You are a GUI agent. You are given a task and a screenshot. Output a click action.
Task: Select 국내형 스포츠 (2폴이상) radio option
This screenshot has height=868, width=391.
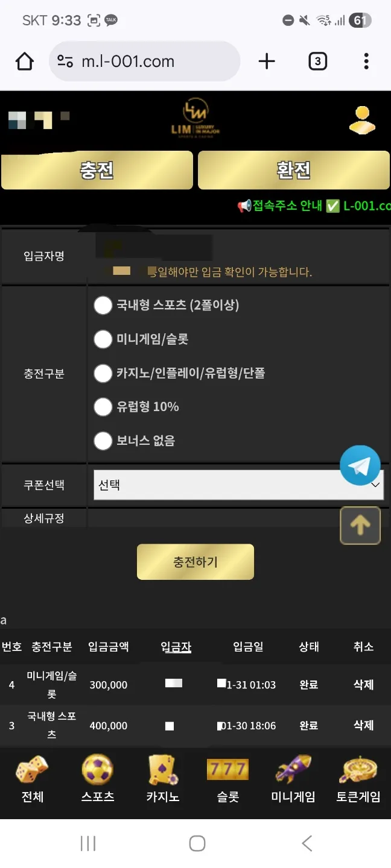point(103,305)
